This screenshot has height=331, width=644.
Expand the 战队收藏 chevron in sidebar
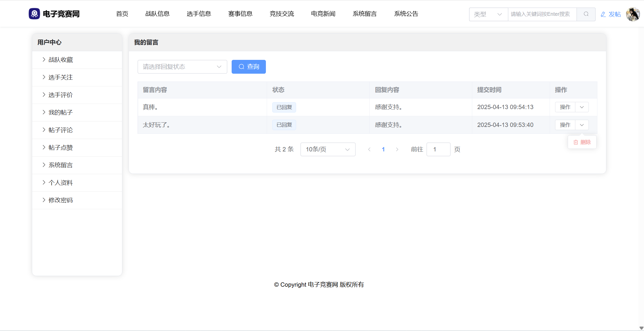coord(44,60)
